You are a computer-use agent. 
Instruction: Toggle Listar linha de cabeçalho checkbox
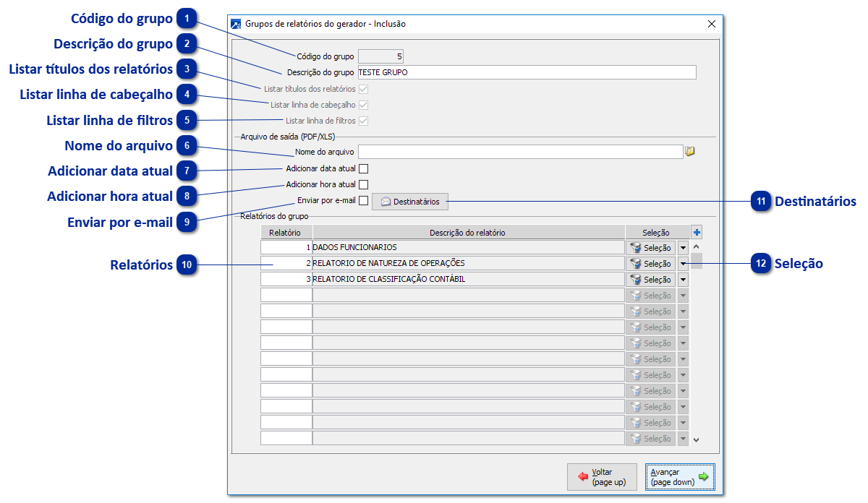[364, 105]
